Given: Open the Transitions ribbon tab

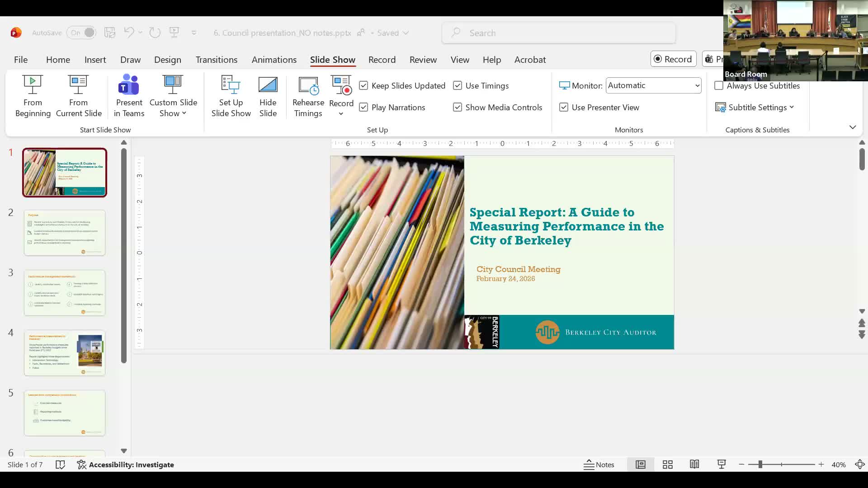Looking at the screenshot, I should pyautogui.click(x=216, y=60).
